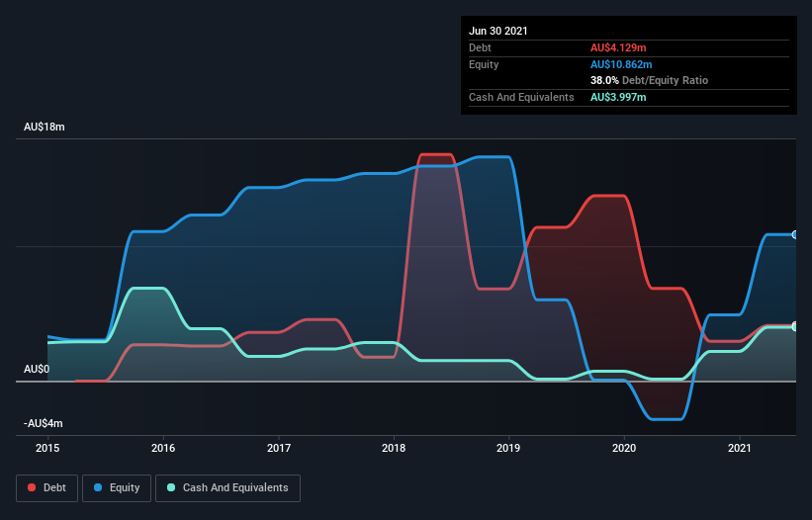Click the AU$10.862m equity value
The image size is (812, 520).
[621, 64]
